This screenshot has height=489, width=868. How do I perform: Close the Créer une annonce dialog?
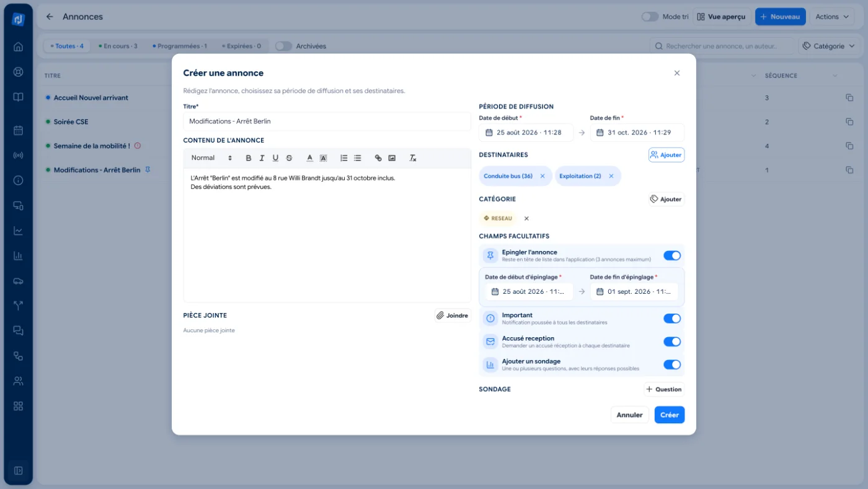(677, 73)
